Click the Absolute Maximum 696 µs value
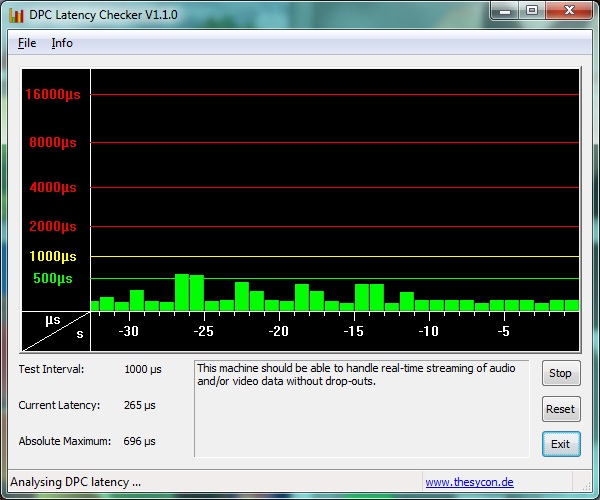600x500 pixels. point(140,441)
